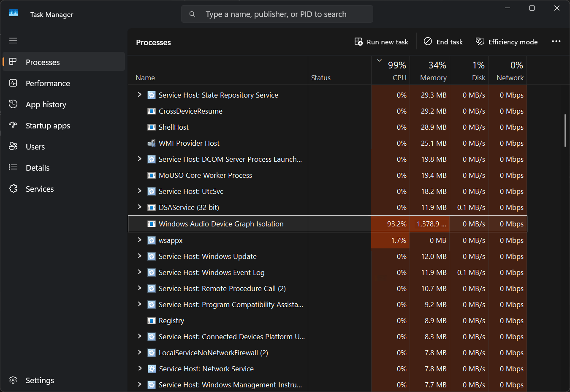Image resolution: width=570 pixels, height=392 pixels.
Task: Click the Run new task button
Action: tap(381, 42)
